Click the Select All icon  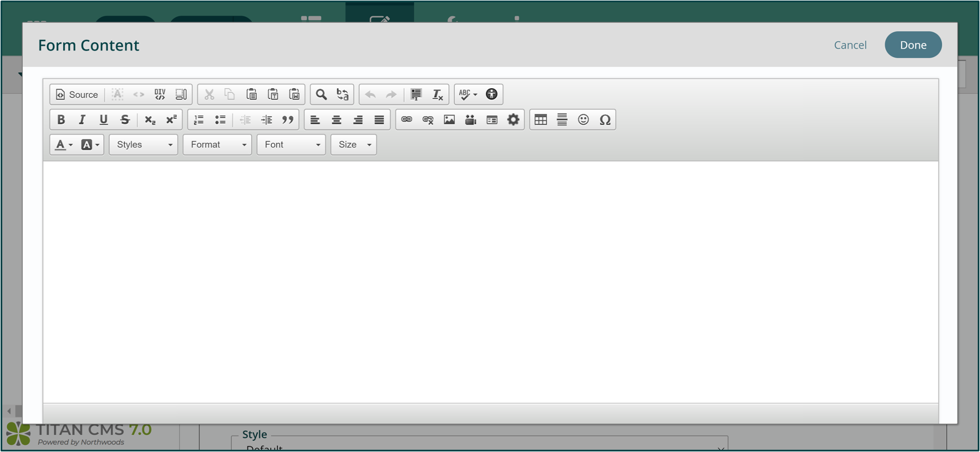(x=416, y=94)
